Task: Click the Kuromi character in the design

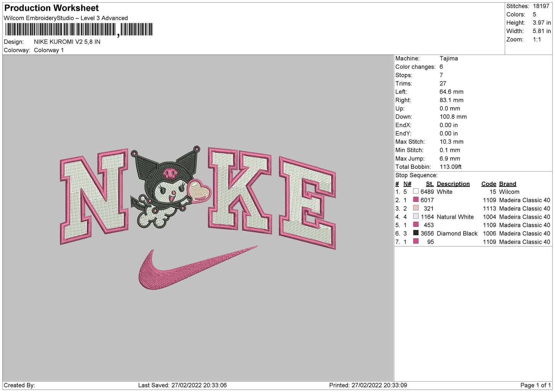Action: [165, 188]
